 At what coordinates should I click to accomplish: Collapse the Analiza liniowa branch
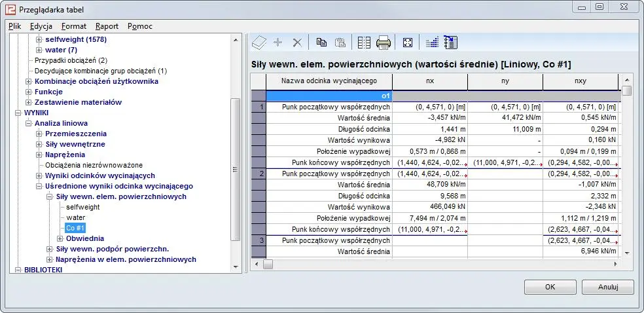pyautogui.click(x=28, y=123)
